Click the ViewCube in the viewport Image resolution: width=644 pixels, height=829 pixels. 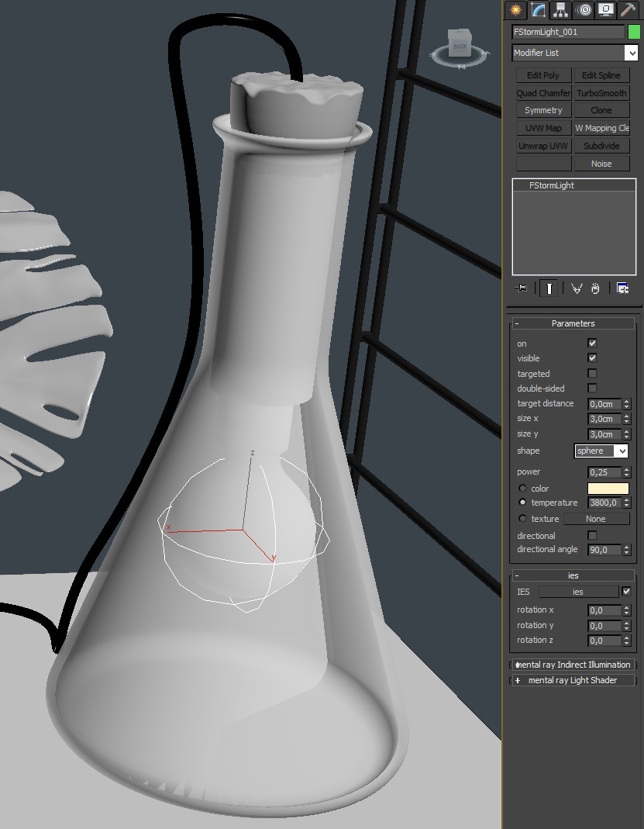tap(460, 45)
